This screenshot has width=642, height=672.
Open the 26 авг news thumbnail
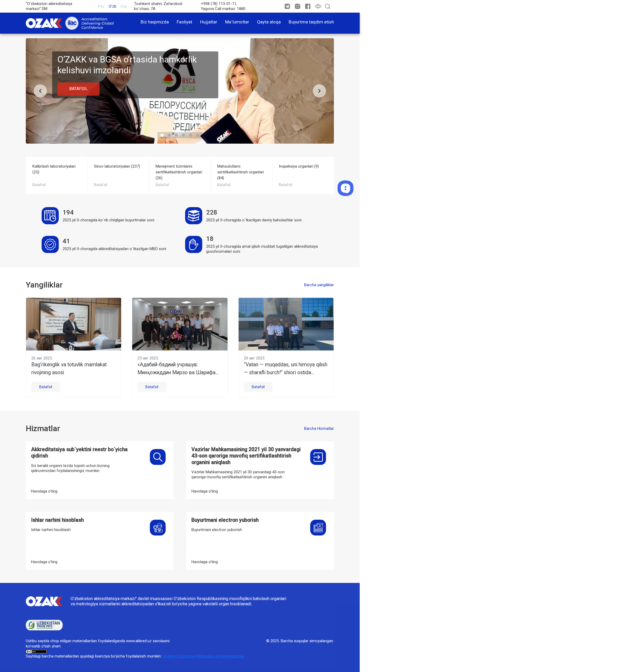coord(73,324)
